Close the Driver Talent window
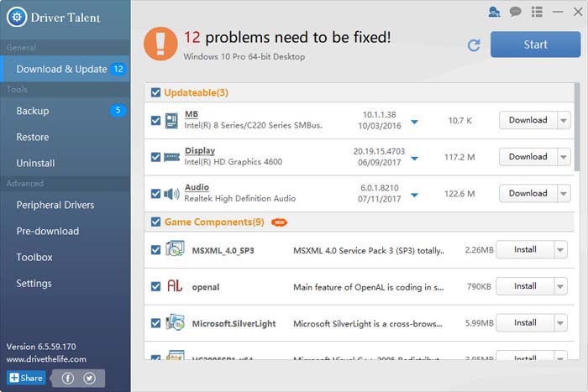 (578, 12)
